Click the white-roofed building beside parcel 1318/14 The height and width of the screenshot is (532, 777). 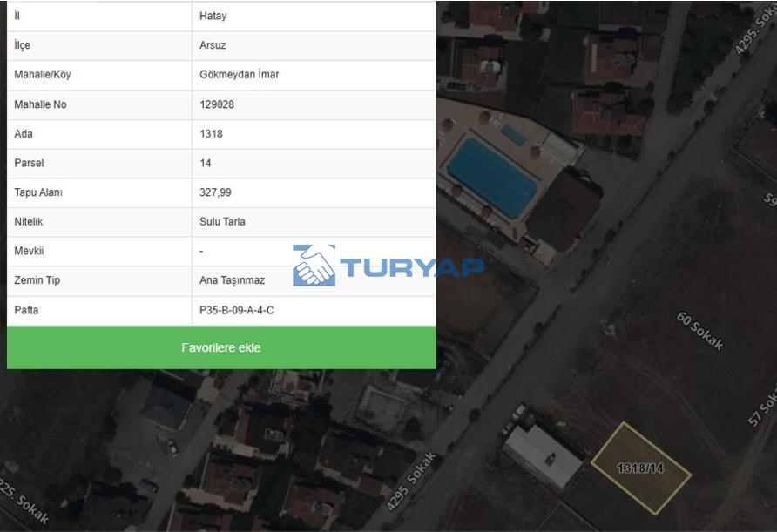(x=542, y=455)
